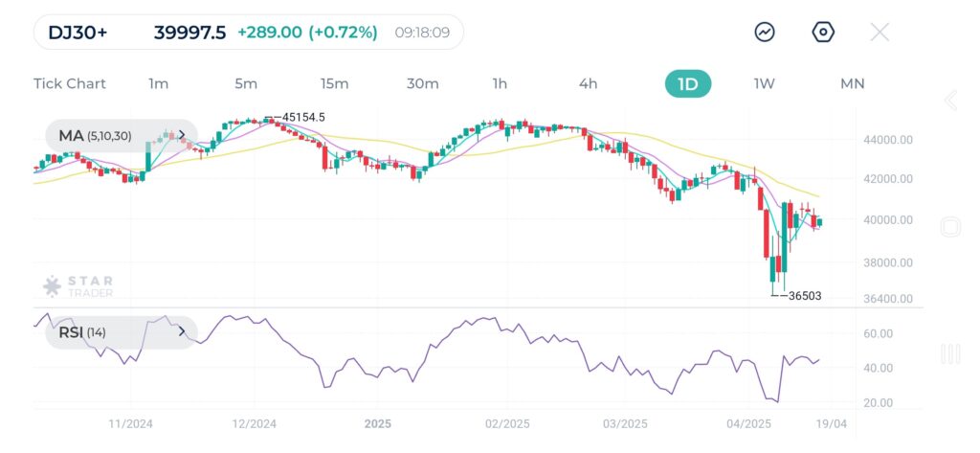Expand the RSI (14) indicator chevron

[x=181, y=331]
